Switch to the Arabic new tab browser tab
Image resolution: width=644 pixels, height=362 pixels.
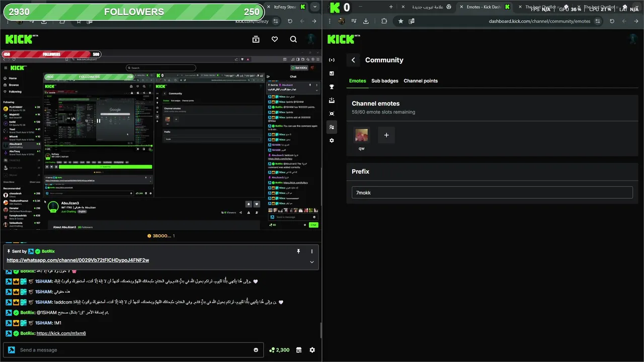(427, 7)
